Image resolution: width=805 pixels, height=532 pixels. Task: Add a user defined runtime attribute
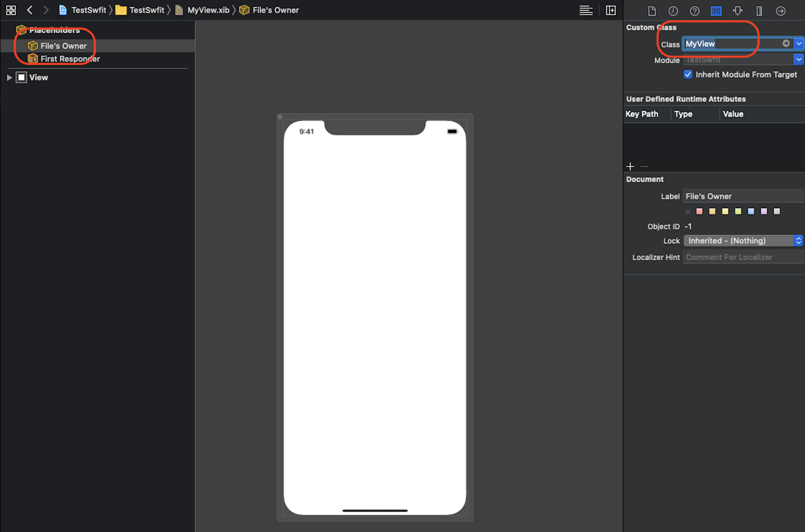630,167
